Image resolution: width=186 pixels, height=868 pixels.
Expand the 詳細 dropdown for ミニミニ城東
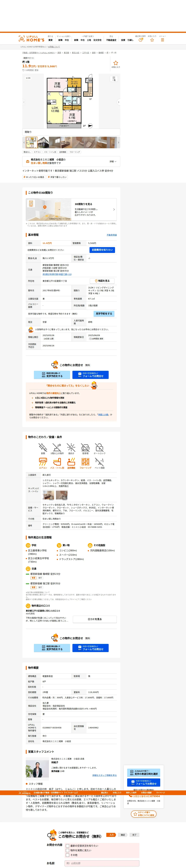tap(113, 161)
